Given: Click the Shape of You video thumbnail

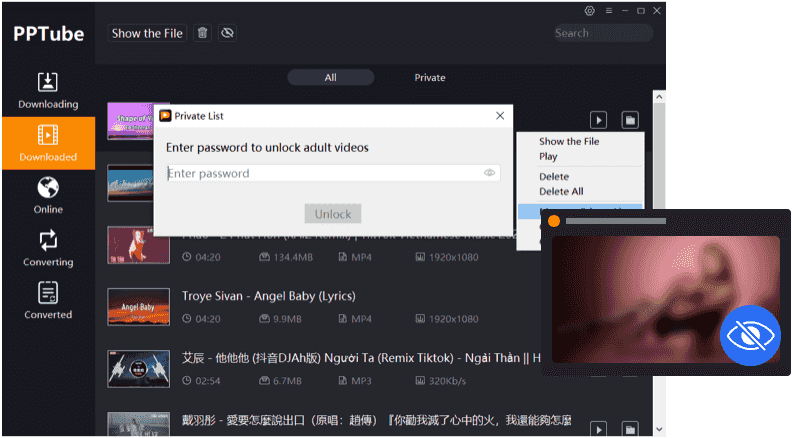Looking at the screenshot, I should pyautogui.click(x=130, y=121).
